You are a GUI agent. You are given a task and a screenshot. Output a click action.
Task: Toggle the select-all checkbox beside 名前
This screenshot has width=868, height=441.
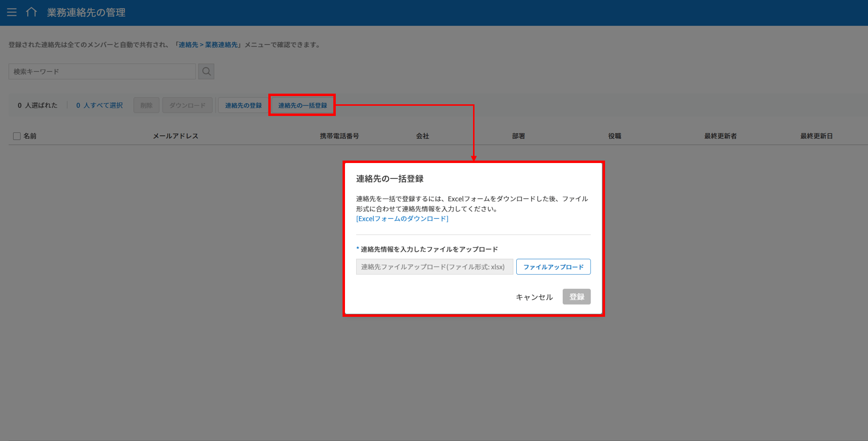[17, 136]
